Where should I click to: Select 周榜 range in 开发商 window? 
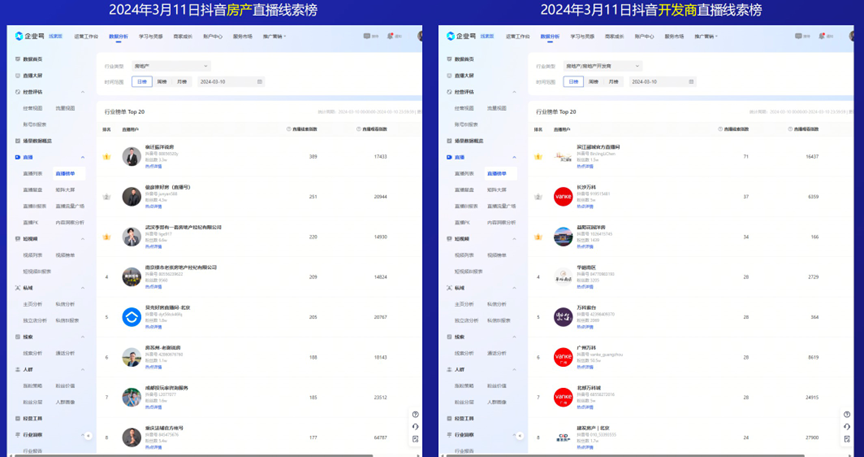(593, 82)
